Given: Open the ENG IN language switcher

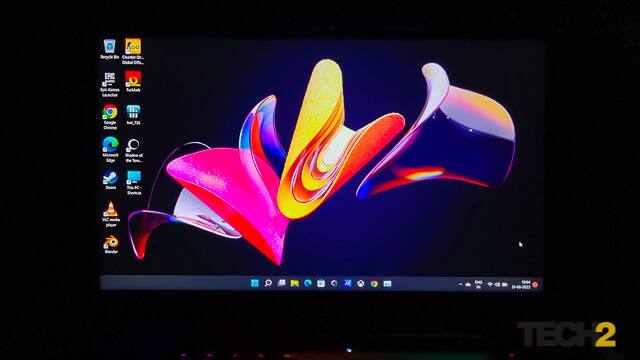Looking at the screenshot, I should click(478, 284).
